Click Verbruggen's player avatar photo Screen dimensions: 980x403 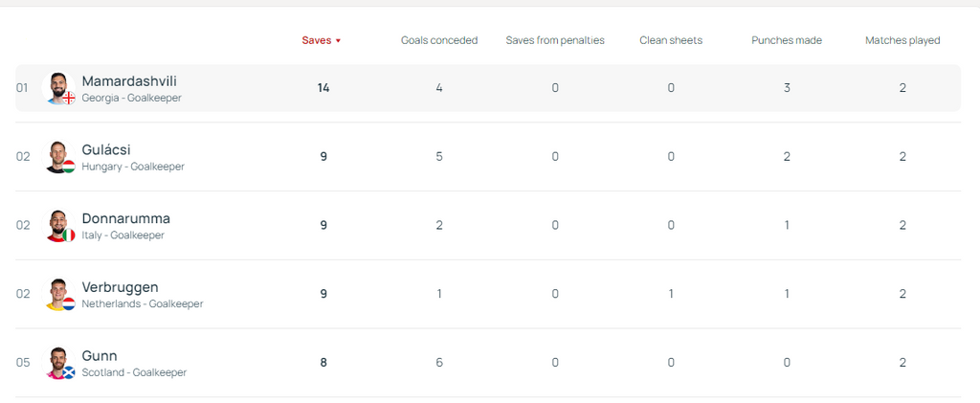(x=58, y=294)
